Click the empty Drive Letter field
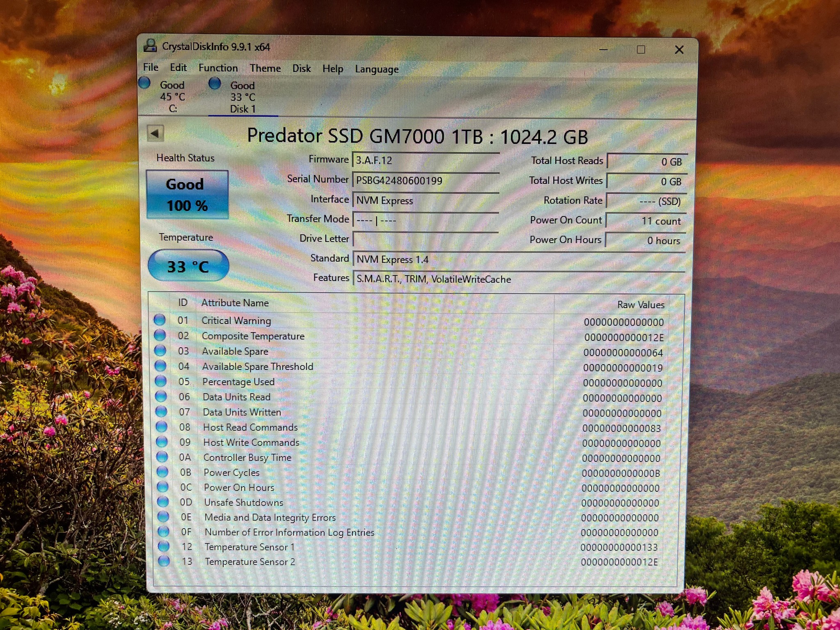This screenshot has height=630, width=840. tap(426, 239)
